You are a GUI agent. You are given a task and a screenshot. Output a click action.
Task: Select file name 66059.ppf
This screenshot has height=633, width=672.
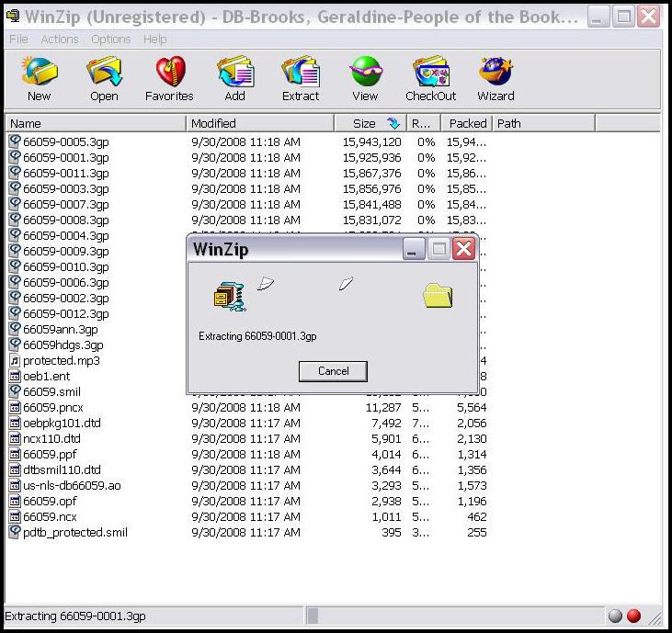click(50, 455)
